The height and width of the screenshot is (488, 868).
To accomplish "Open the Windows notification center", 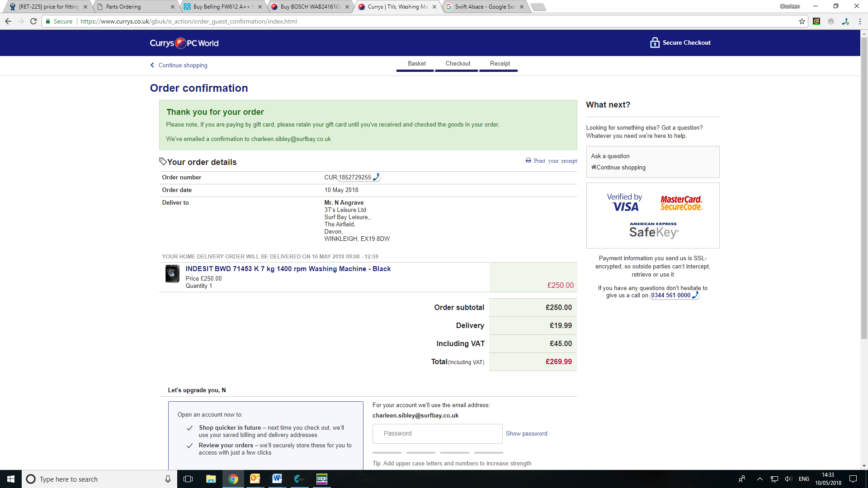I will (853, 479).
